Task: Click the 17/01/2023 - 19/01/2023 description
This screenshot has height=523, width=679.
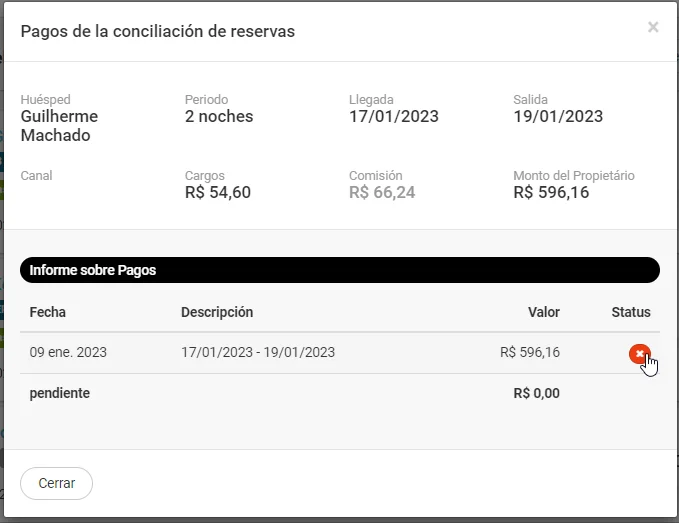Action: pyautogui.click(x=258, y=352)
